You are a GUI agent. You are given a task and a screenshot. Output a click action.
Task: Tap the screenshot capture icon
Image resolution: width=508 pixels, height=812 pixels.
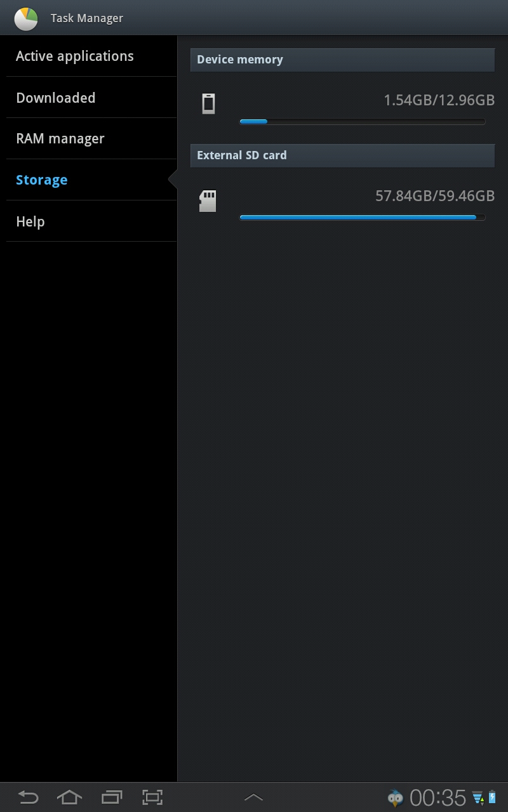point(152,797)
